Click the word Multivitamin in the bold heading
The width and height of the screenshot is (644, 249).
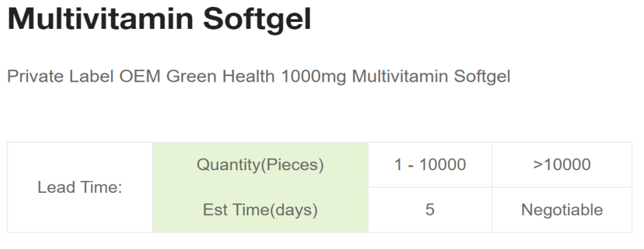click(101, 19)
